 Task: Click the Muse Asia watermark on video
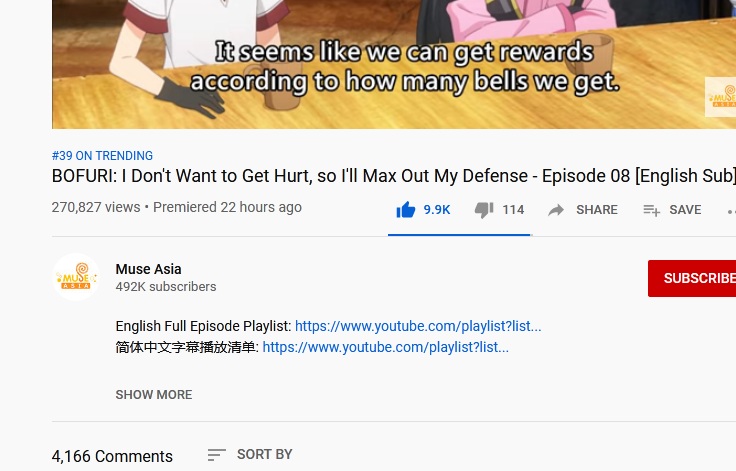pos(721,97)
